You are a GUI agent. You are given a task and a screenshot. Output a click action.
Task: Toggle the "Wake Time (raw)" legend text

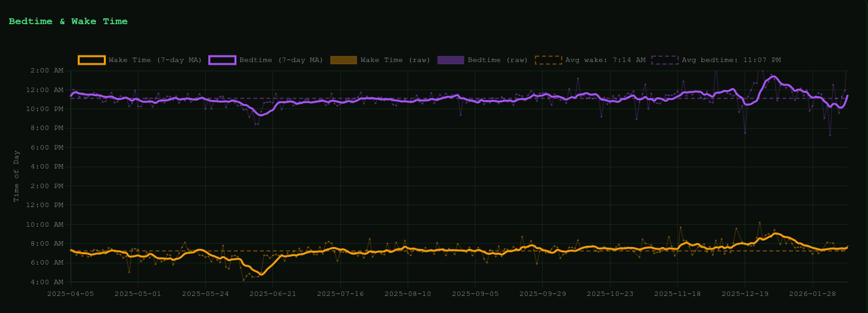tap(395, 60)
